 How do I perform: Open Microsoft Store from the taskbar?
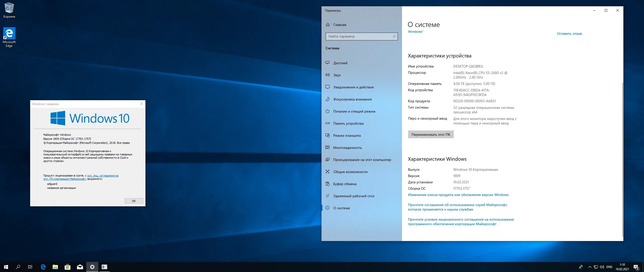[67, 267]
